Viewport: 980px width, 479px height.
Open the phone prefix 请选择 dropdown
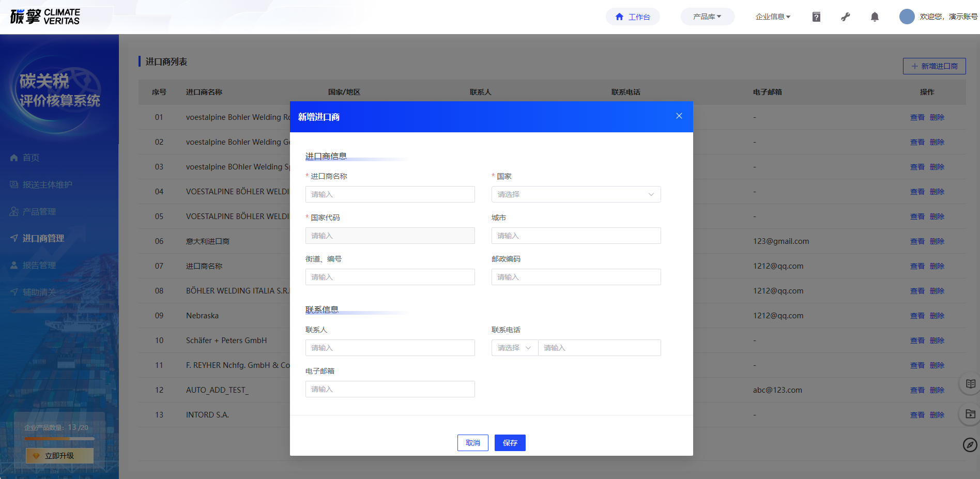click(514, 348)
